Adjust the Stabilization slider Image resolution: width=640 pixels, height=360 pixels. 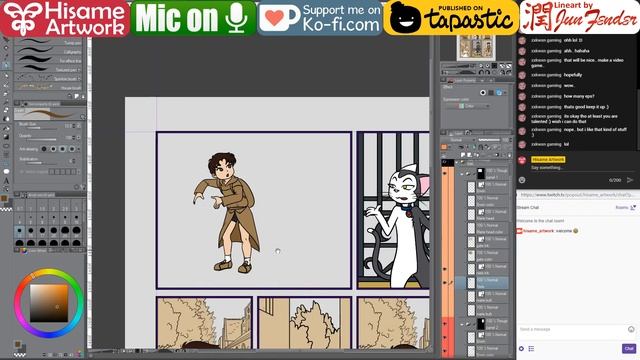tap(41, 162)
